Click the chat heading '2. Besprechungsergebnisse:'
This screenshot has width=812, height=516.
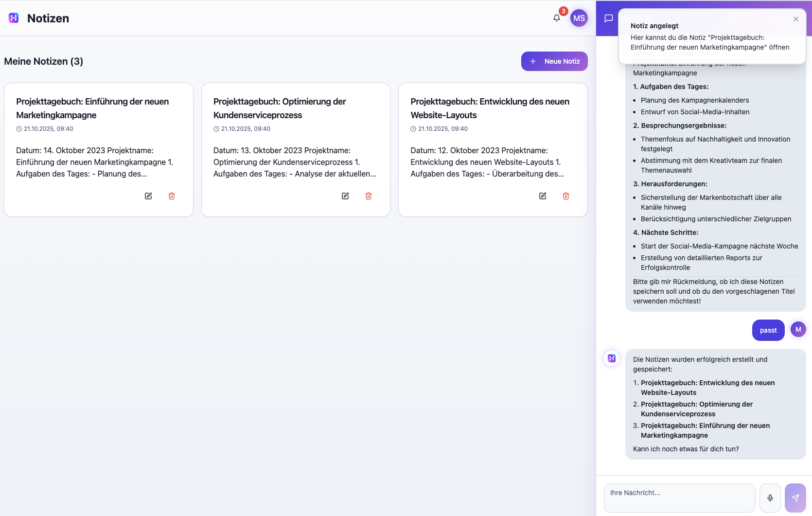pos(680,125)
